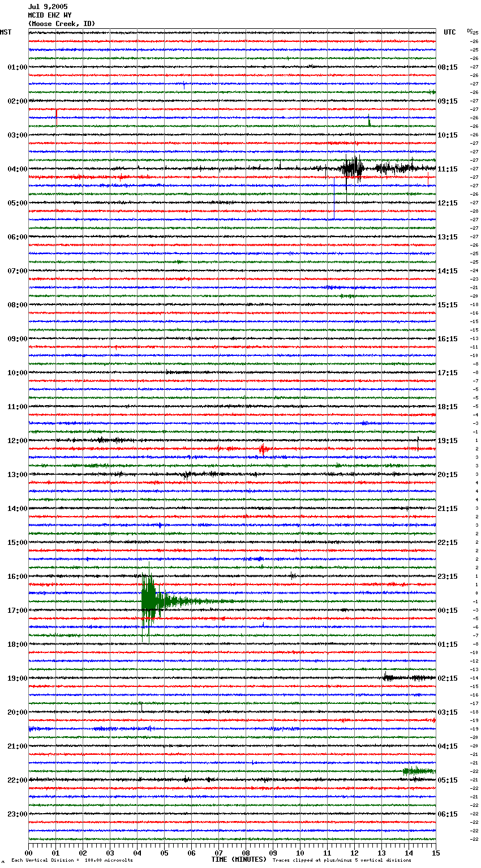This screenshot has width=481, height=868.
Task: Click the green event below the 21:00 traces
Action: pos(419,771)
